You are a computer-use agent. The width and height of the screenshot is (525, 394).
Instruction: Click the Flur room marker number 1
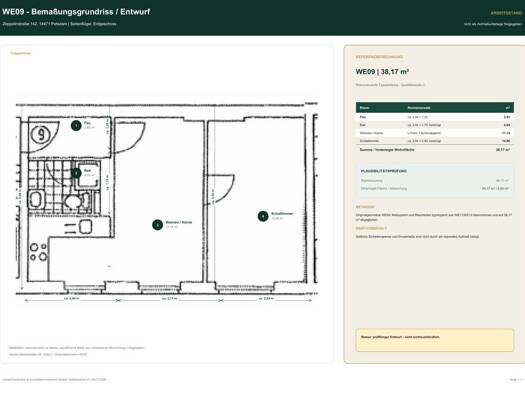click(76, 126)
